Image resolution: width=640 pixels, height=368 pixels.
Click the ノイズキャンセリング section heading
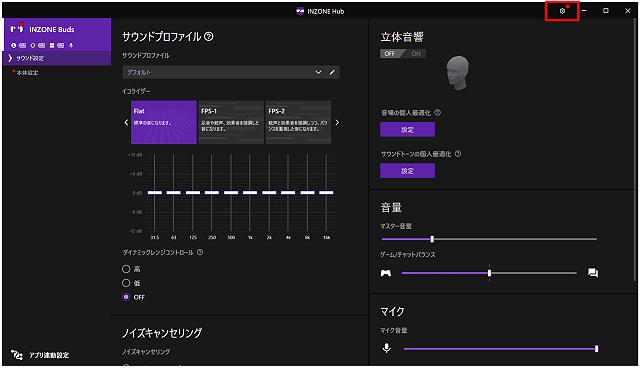[x=162, y=333]
